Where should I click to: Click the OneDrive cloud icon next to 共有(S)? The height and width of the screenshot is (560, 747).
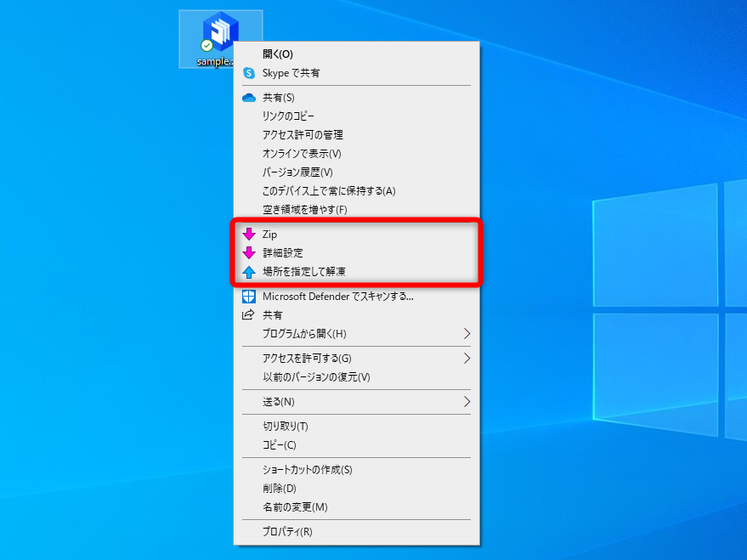248,97
